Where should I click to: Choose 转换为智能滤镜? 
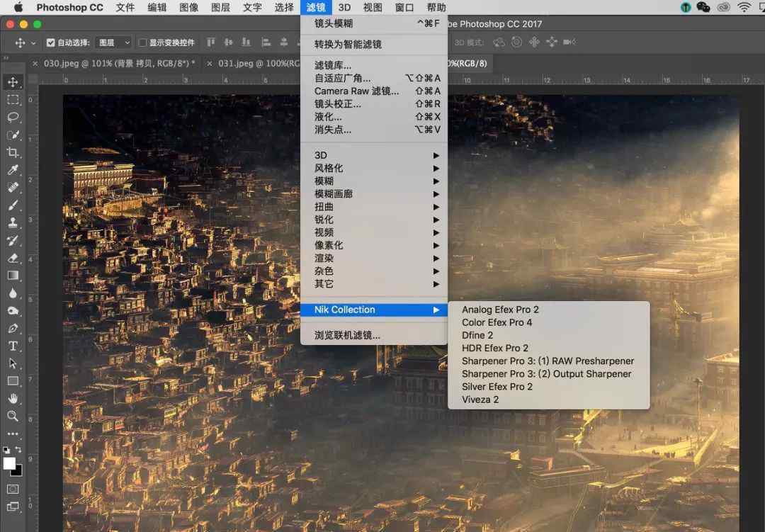(374, 45)
